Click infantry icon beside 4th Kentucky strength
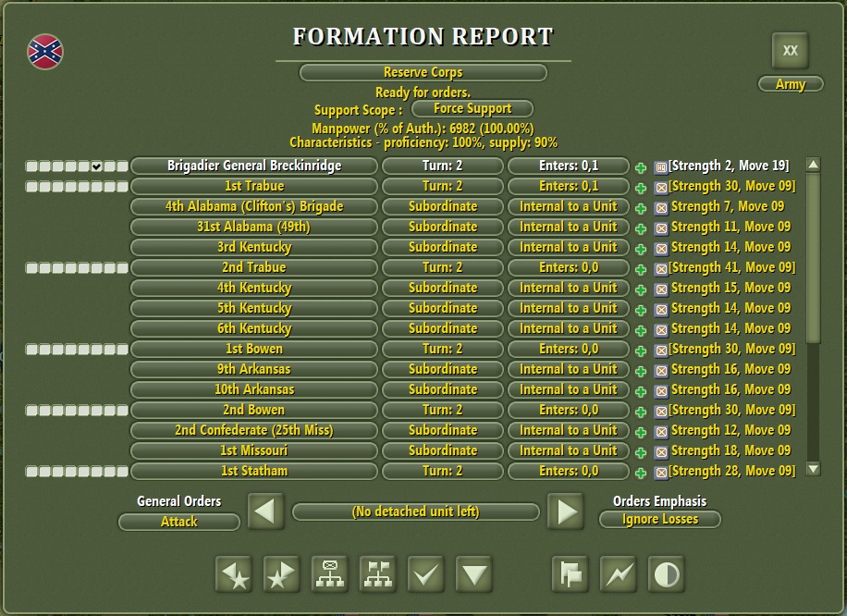 661,290
